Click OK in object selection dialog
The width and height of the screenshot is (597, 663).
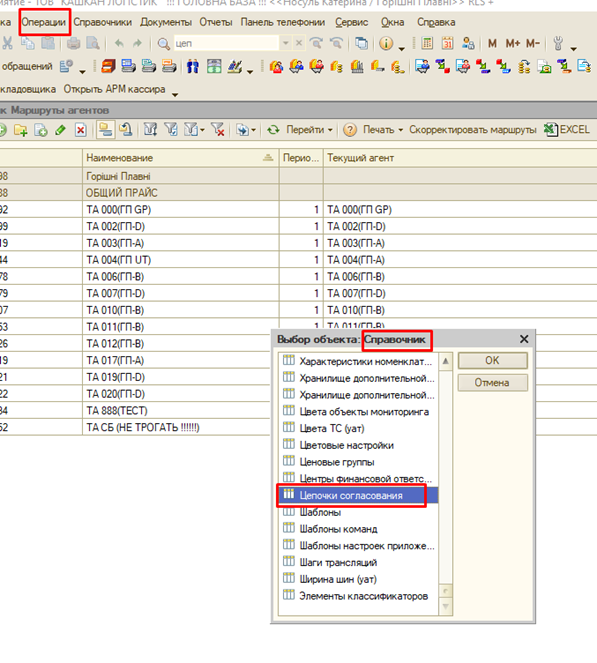click(493, 360)
